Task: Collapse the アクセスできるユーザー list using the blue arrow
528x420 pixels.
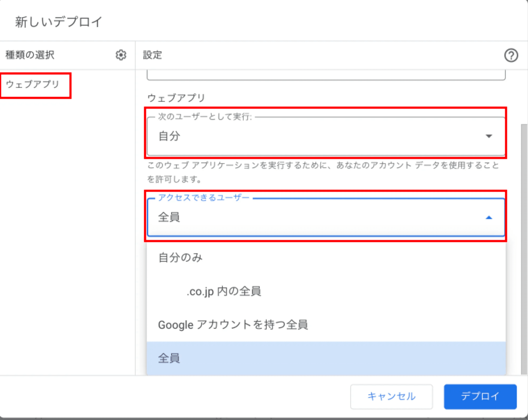Action: [489, 218]
